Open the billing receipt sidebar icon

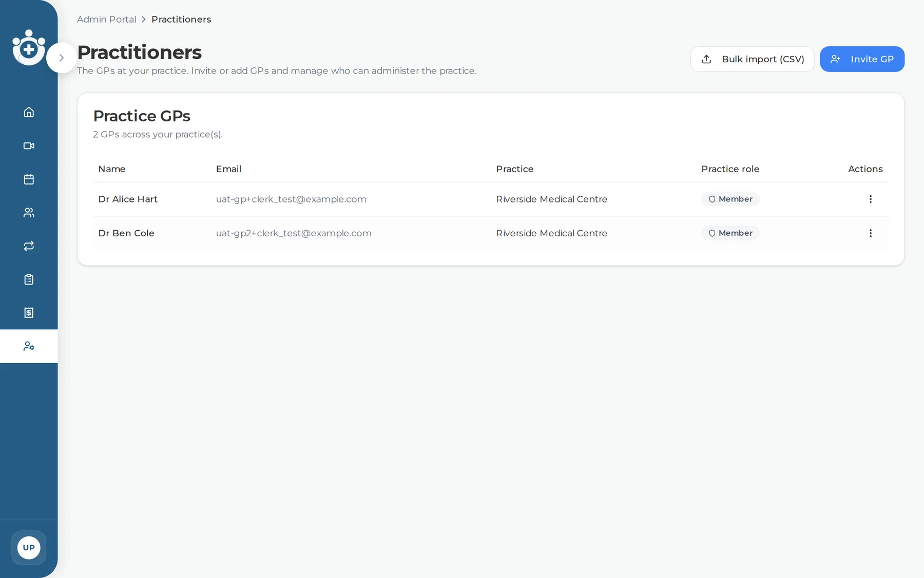coord(29,313)
